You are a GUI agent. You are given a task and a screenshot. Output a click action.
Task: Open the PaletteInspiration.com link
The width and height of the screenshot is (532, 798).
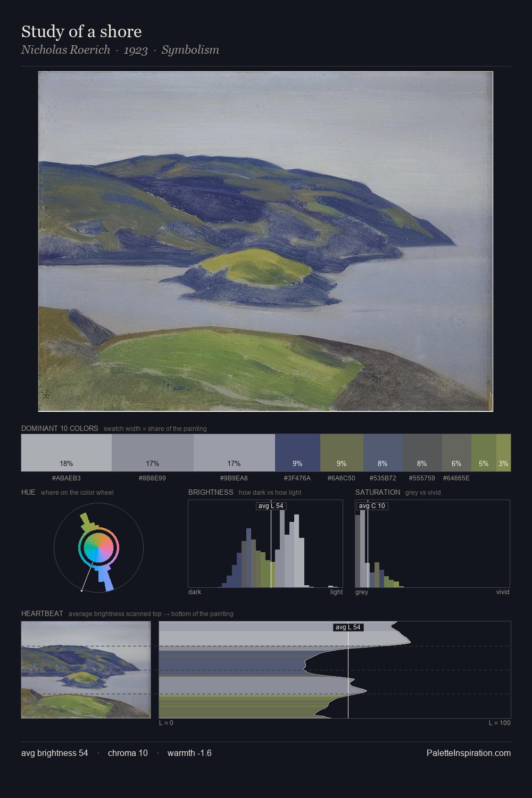coord(469,753)
